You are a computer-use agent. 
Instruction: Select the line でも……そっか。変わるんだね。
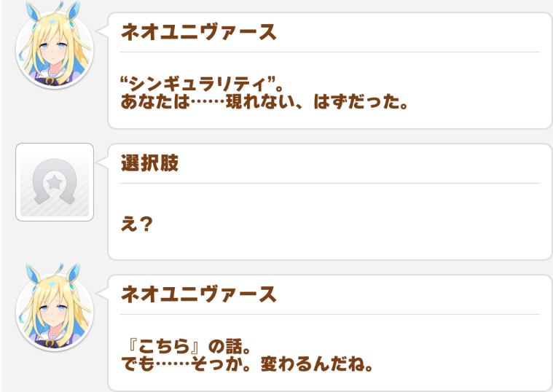(248, 364)
